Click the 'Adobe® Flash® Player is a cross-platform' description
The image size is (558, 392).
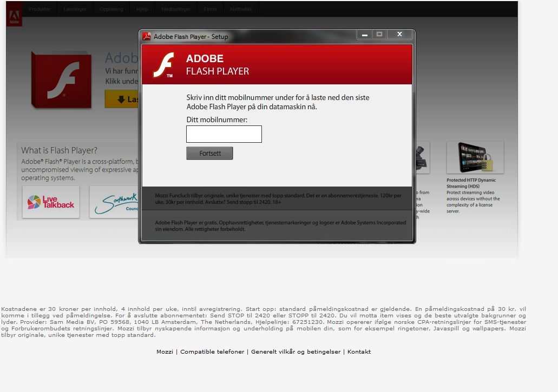pos(80,170)
